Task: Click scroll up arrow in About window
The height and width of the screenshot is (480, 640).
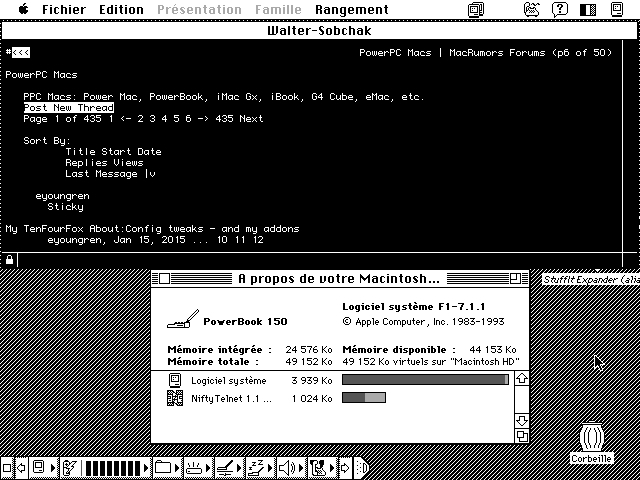Action: (522, 378)
